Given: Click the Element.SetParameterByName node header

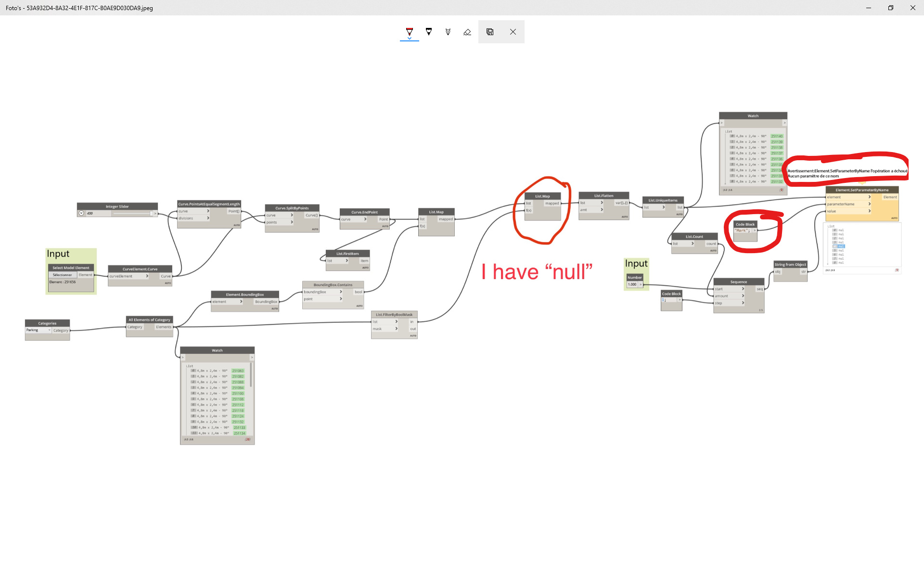Looking at the screenshot, I should (x=862, y=190).
